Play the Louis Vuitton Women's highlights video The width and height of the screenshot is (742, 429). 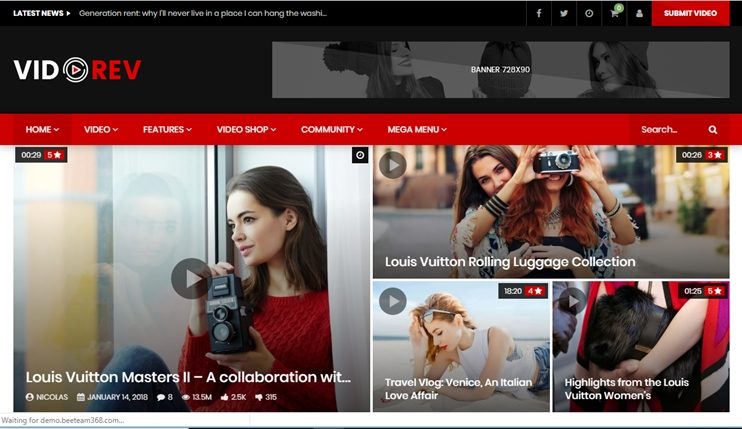pos(573,301)
